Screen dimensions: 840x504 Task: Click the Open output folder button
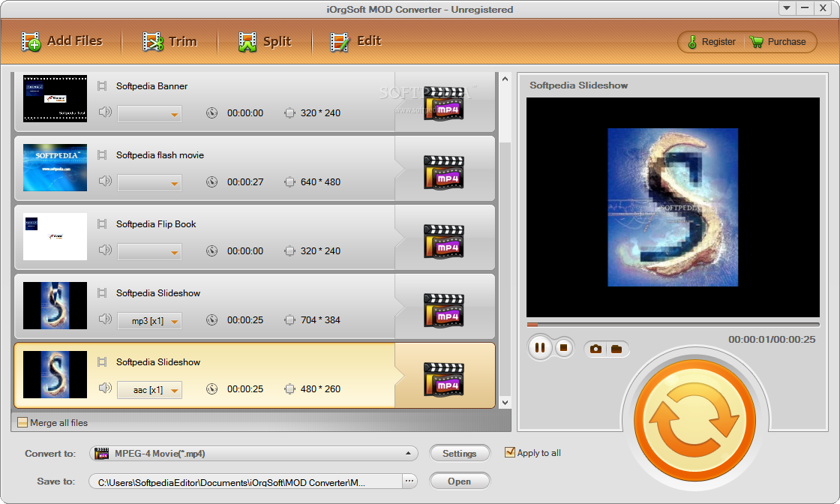point(460,481)
